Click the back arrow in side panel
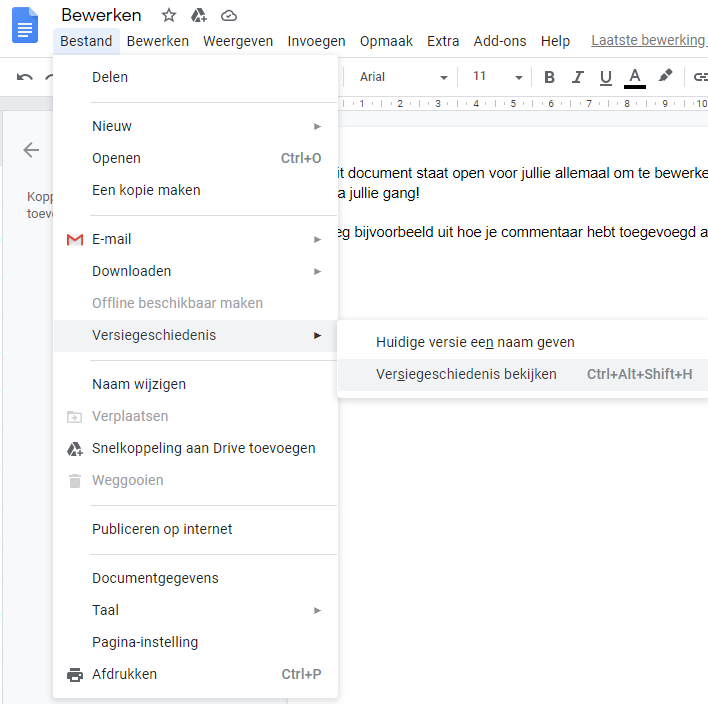Screen dimensions: 708x704 (31, 150)
